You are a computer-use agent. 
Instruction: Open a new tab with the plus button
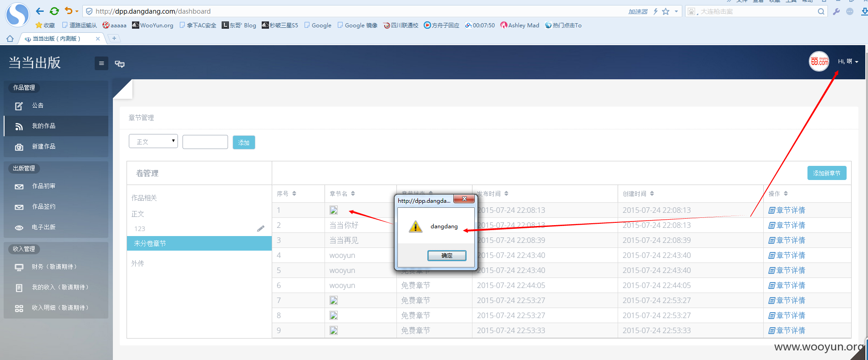pyautogui.click(x=114, y=38)
